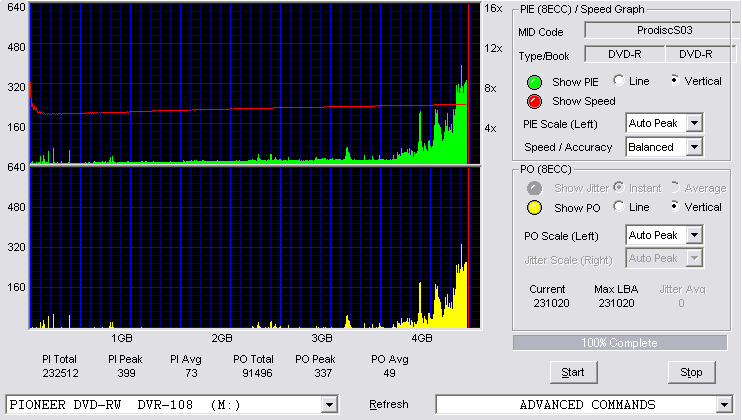Expand the PIONEER DVD-RW drive selector
The image size is (742, 420).
click(329, 405)
